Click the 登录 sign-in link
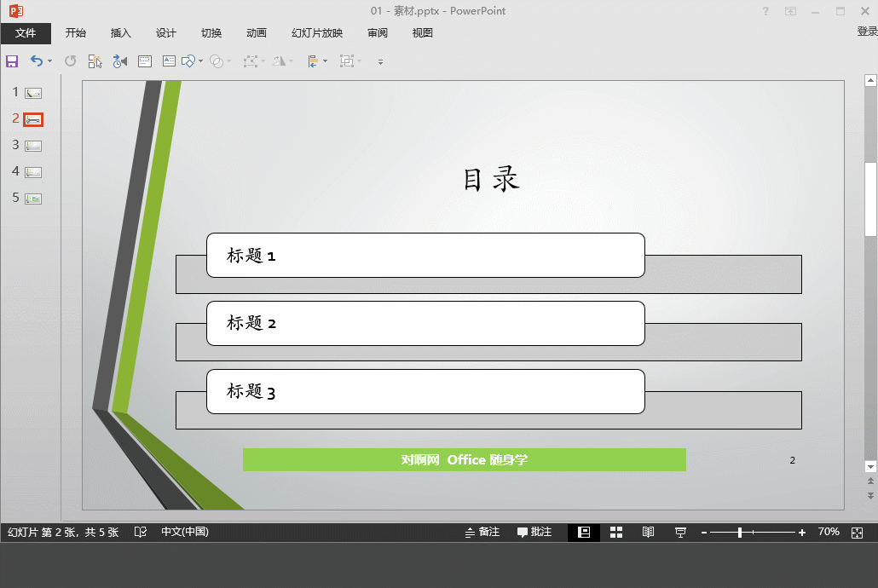Image resolution: width=878 pixels, height=588 pixels. [x=867, y=32]
